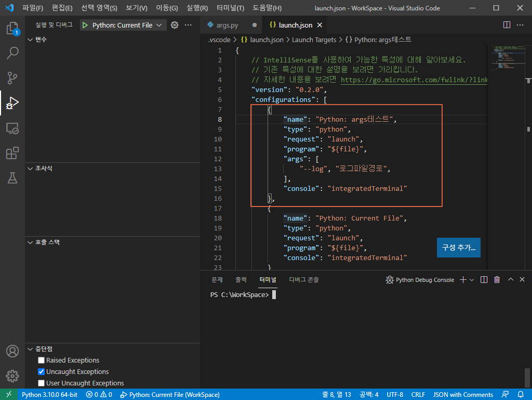The image size is (532, 400).
Task: Select Python 3.10.0 64-bit interpreter status
Action: pyautogui.click(x=49, y=395)
